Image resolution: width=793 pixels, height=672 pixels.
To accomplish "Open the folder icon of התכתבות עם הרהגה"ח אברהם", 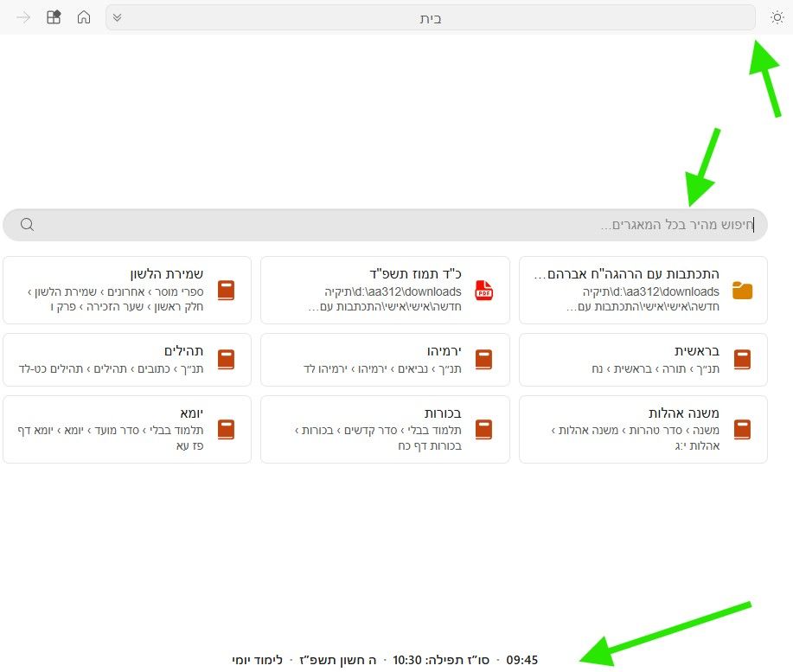I will [742, 291].
